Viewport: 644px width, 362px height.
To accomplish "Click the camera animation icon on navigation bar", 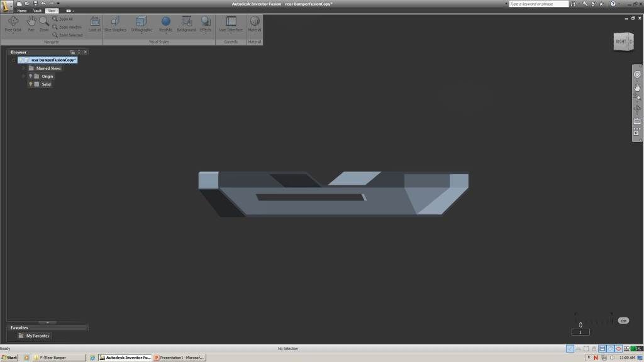I will [x=637, y=132].
